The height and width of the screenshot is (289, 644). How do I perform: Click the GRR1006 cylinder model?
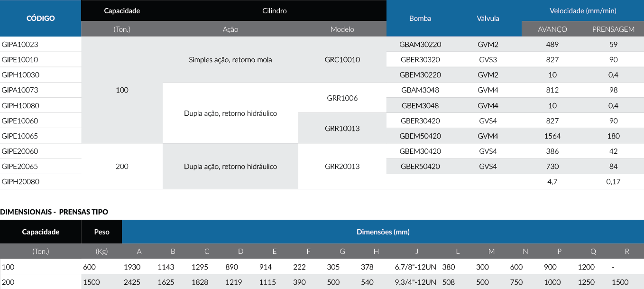[x=342, y=98]
